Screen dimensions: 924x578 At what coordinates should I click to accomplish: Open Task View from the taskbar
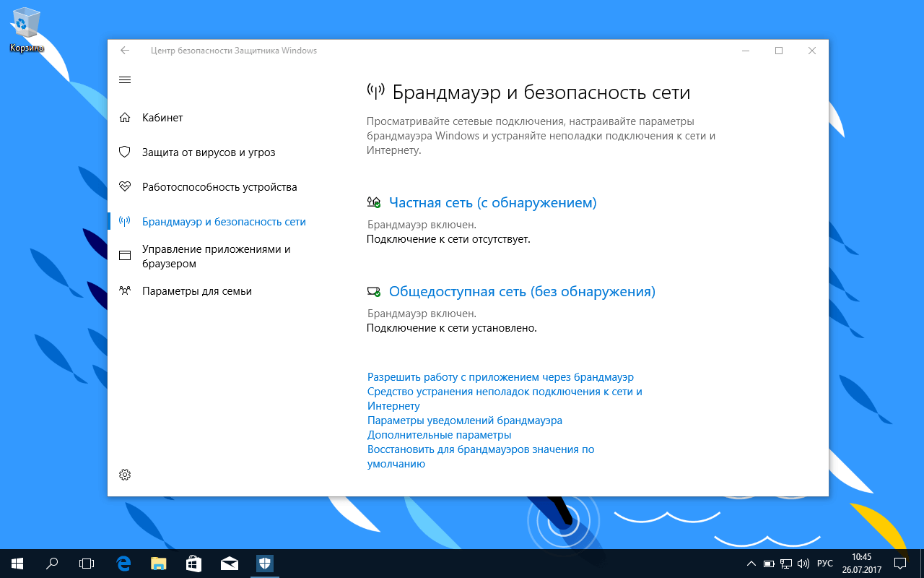[87, 563]
